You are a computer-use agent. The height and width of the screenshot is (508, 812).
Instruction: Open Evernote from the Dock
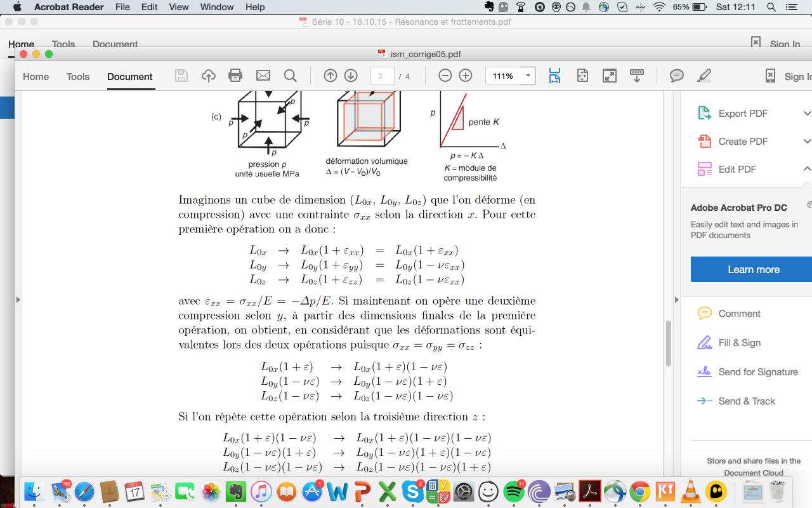235,491
